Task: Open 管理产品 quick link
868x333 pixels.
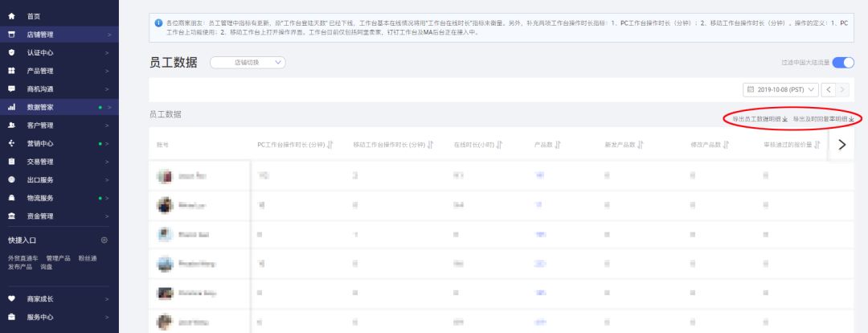Action: [58, 258]
